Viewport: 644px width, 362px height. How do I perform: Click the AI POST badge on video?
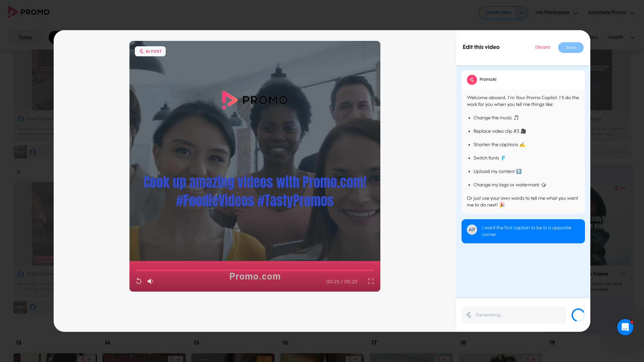tap(150, 51)
